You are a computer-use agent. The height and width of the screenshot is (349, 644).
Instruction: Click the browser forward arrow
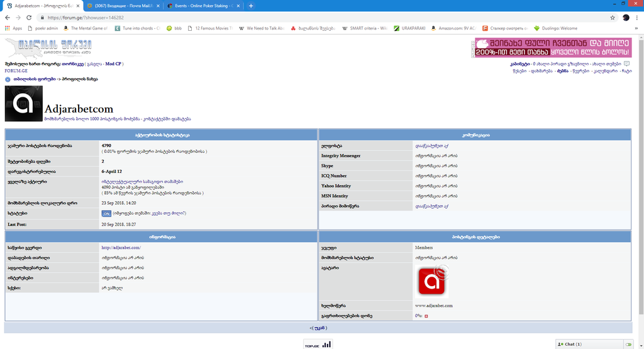point(18,18)
